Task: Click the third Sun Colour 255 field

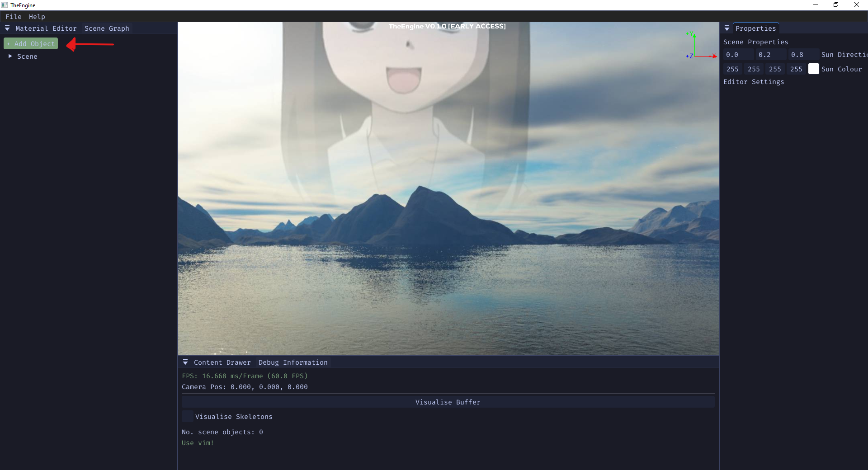Action: tap(775, 69)
